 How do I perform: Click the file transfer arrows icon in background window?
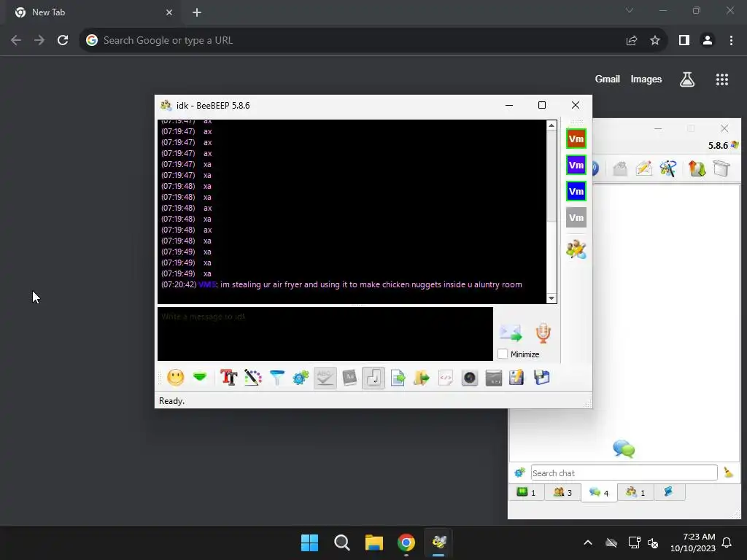click(697, 168)
